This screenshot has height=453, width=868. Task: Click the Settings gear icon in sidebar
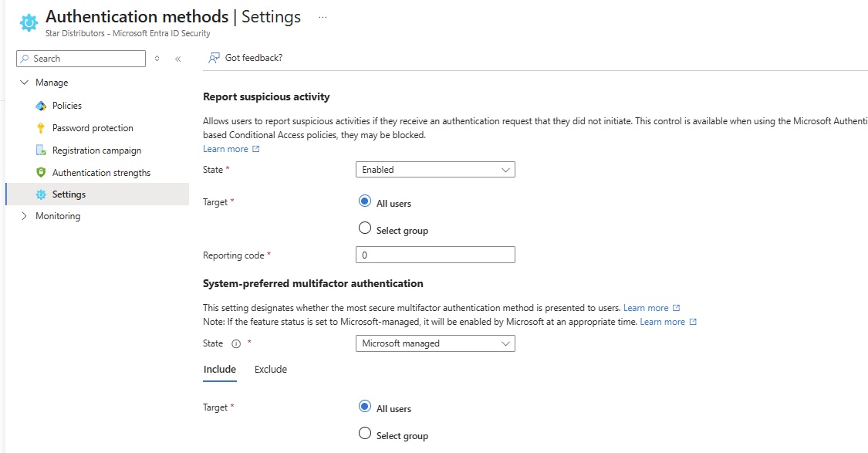point(42,194)
